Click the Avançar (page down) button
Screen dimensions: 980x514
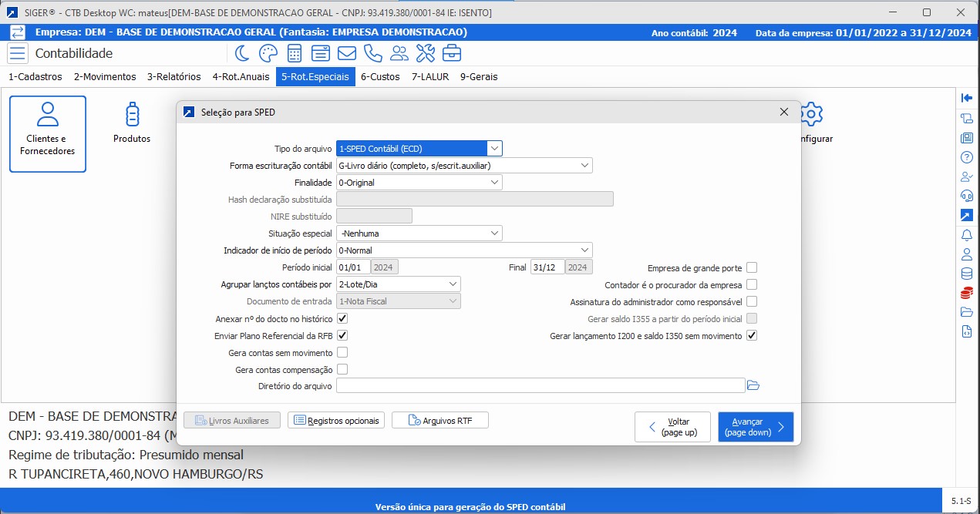[755, 427]
